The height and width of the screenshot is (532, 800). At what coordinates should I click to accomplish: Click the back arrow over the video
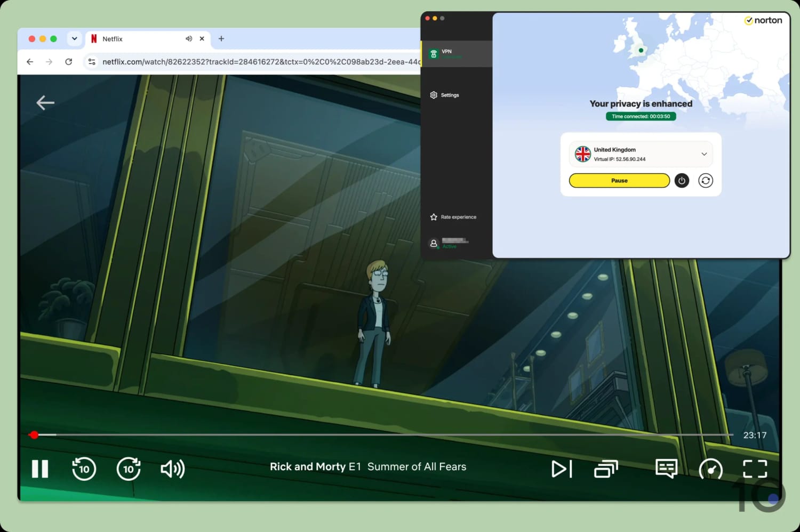pyautogui.click(x=45, y=102)
